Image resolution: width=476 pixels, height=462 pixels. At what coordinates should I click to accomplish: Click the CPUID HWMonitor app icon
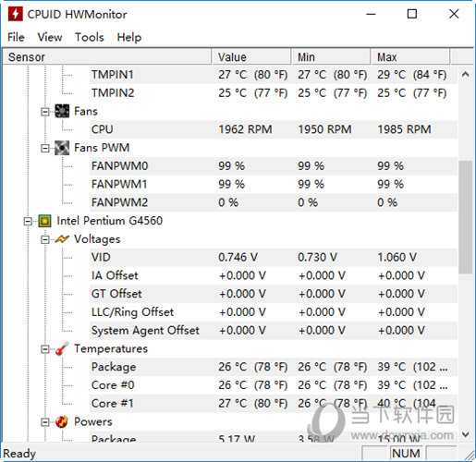16,14
